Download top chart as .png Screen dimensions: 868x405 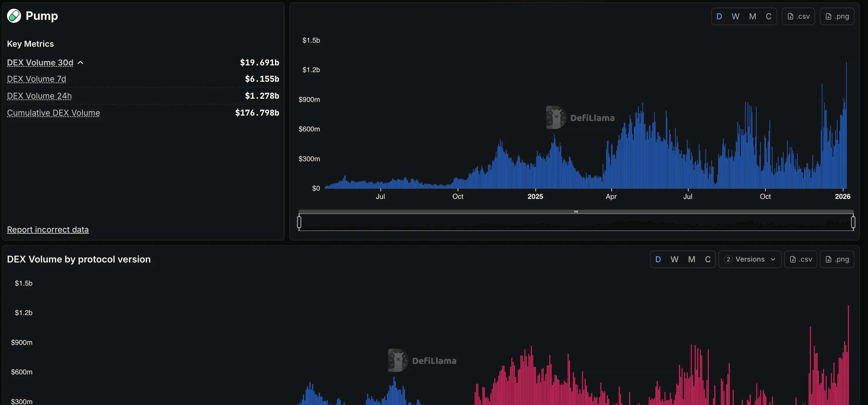(837, 16)
